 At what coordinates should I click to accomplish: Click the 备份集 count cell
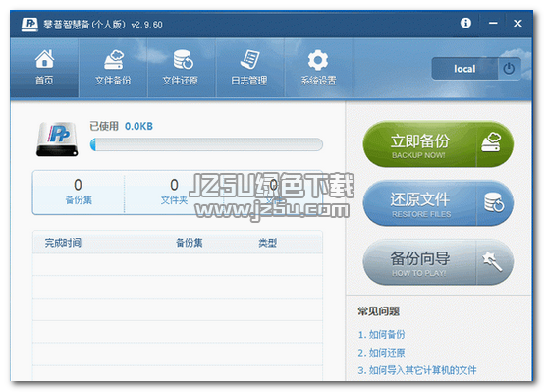pos(79,192)
